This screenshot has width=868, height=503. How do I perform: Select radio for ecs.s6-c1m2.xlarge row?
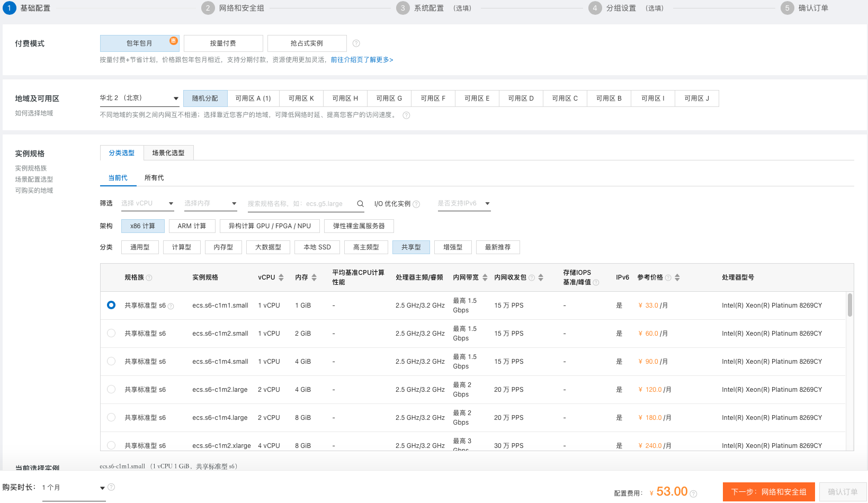(x=111, y=445)
